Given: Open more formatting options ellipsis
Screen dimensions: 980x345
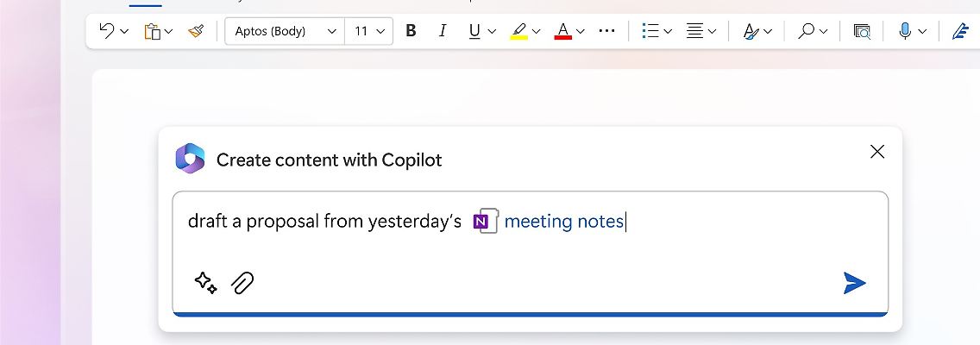Looking at the screenshot, I should [x=607, y=31].
